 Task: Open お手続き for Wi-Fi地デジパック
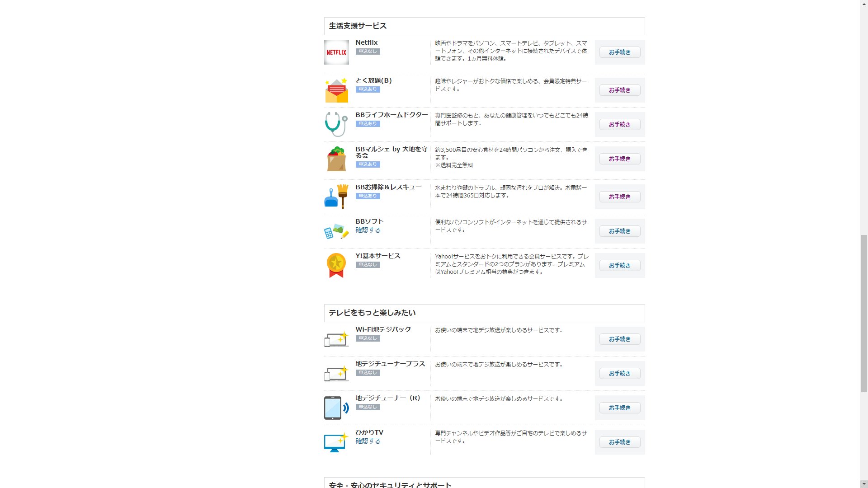620,339
